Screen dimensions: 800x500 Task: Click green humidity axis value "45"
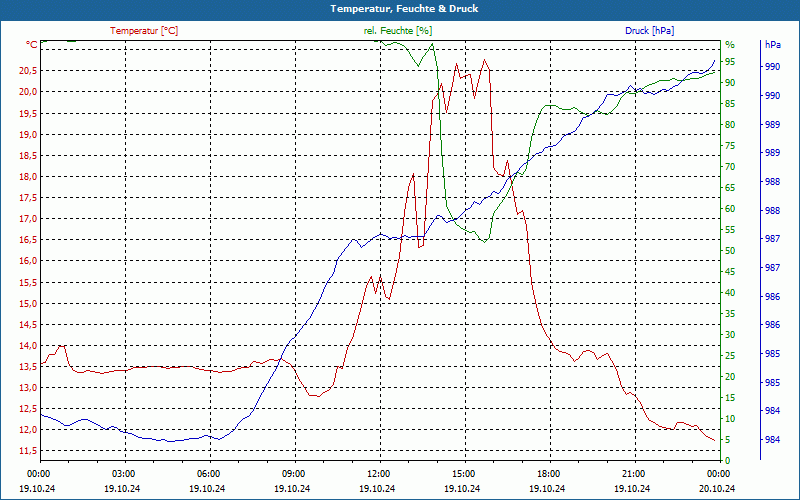pos(730,272)
